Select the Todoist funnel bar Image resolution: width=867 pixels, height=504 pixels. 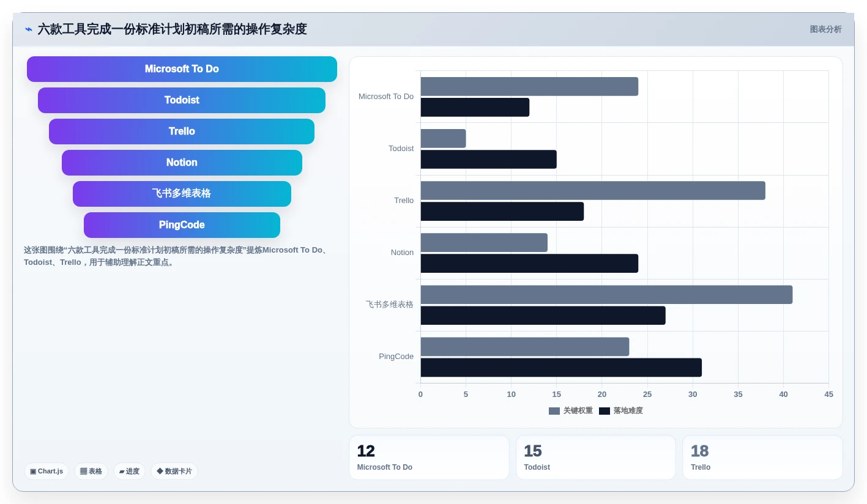click(x=182, y=100)
